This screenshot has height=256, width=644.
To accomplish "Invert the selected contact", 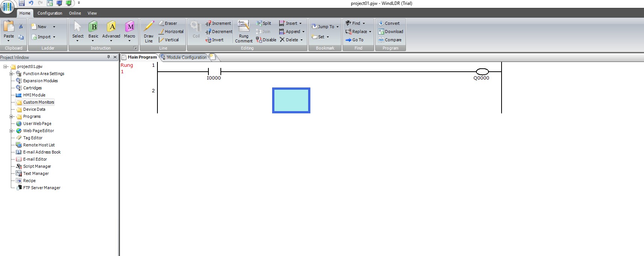I will [214, 40].
